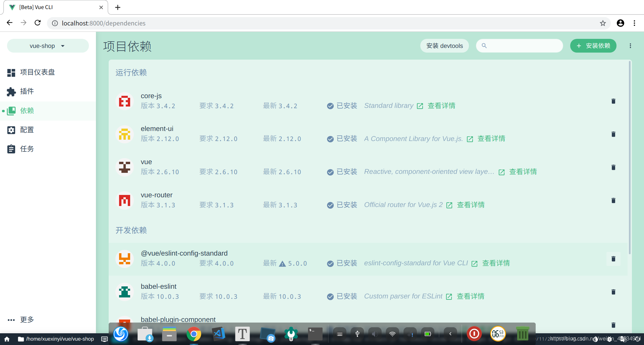Open external link icon for vue-router description

(449, 205)
